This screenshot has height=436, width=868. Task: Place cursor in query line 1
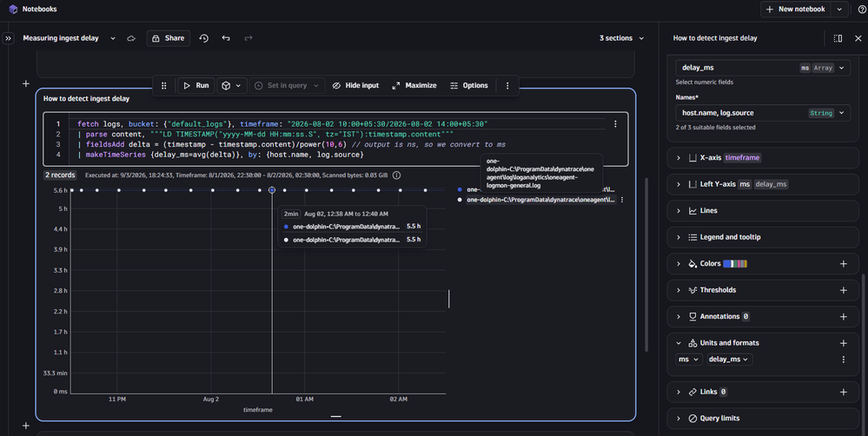pyautogui.click(x=282, y=124)
